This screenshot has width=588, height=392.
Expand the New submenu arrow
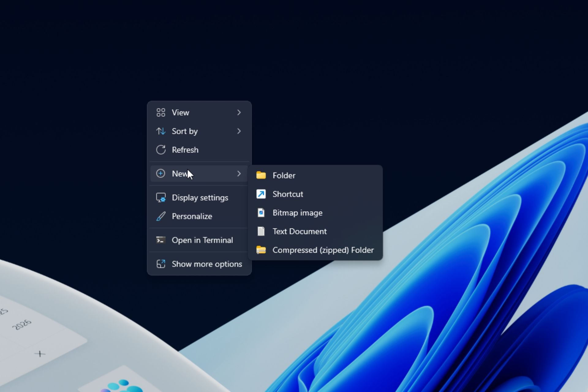(x=239, y=174)
